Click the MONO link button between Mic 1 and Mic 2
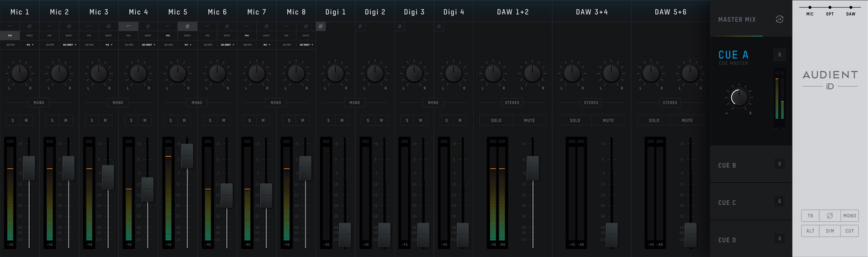868x257 pixels. click(x=39, y=103)
